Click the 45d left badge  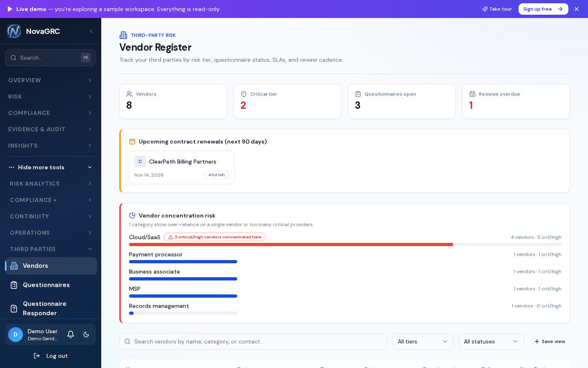point(216,175)
